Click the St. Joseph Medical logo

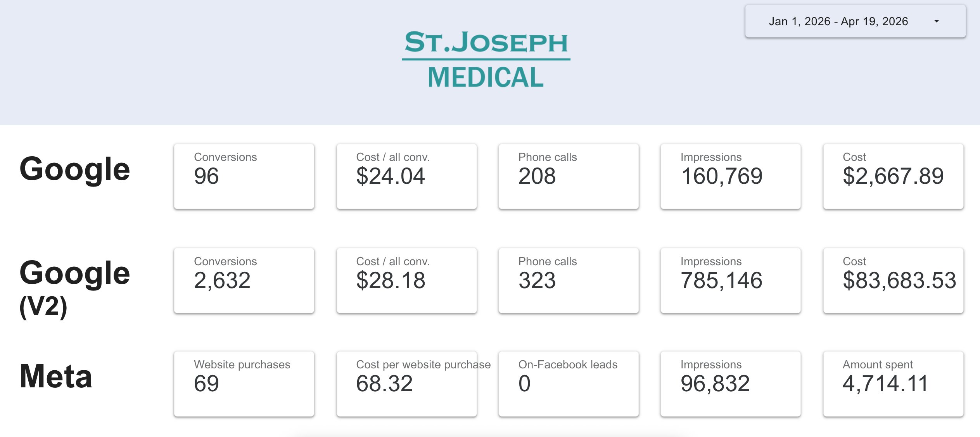[486, 59]
